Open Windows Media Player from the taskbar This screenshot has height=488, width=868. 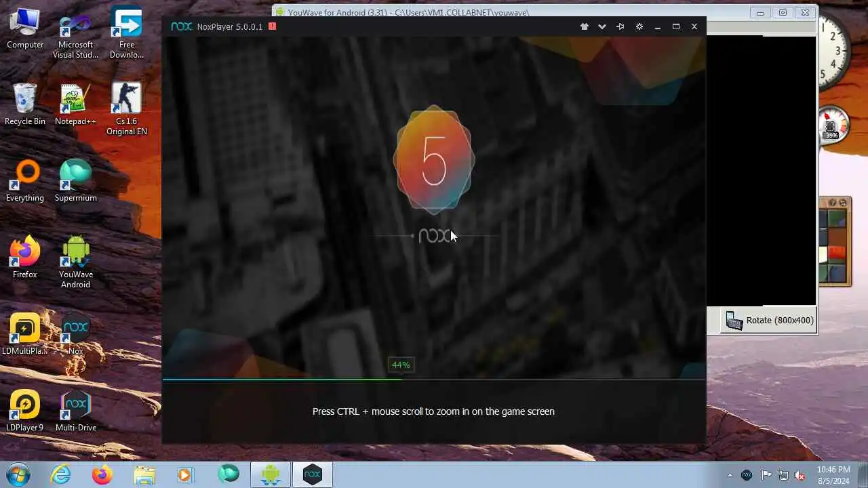click(x=186, y=474)
